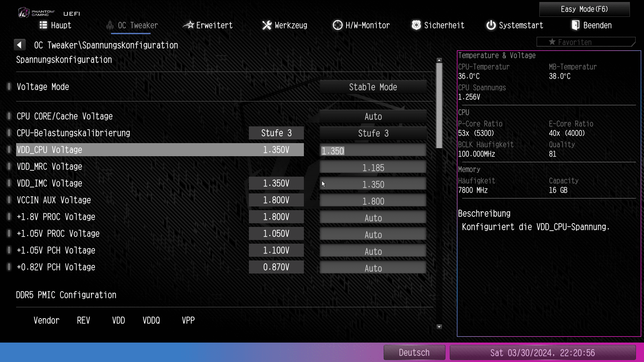
Task: Click the Deutsch language button
Action: pos(414,353)
